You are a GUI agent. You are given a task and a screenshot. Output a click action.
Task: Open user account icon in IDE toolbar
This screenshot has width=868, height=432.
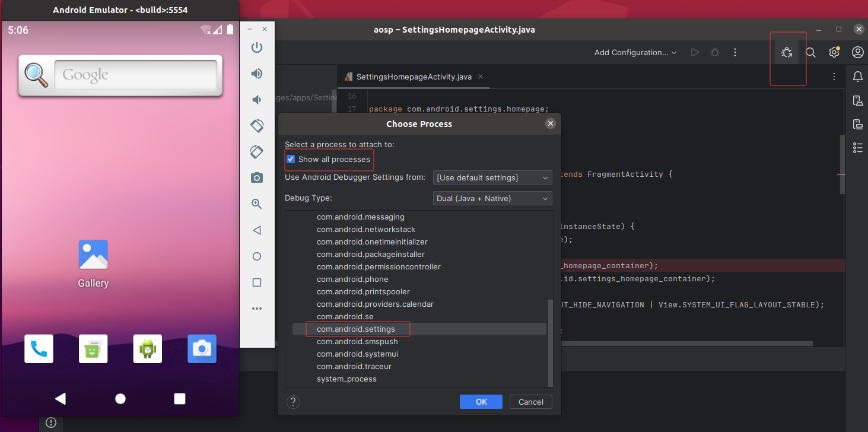(x=858, y=52)
